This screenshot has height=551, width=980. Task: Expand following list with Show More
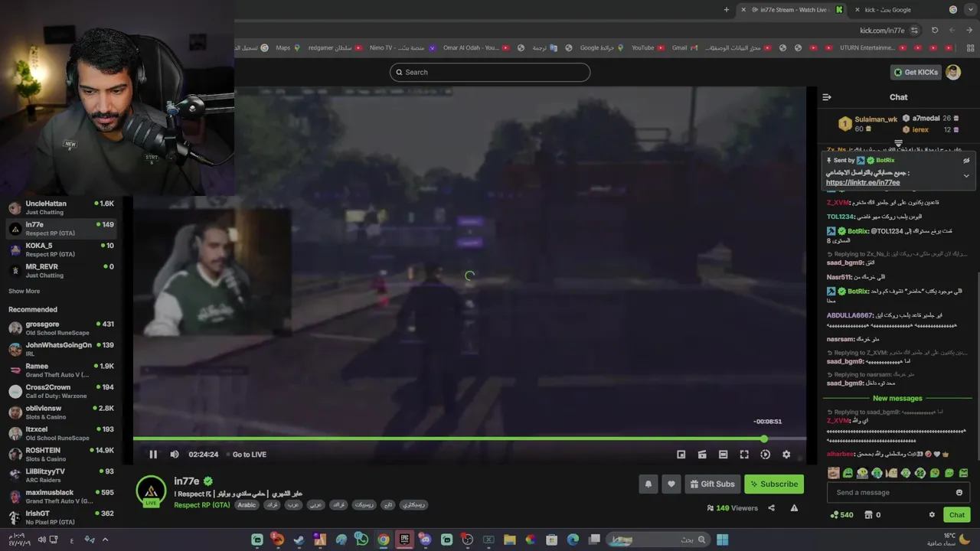click(x=24, y=292)
